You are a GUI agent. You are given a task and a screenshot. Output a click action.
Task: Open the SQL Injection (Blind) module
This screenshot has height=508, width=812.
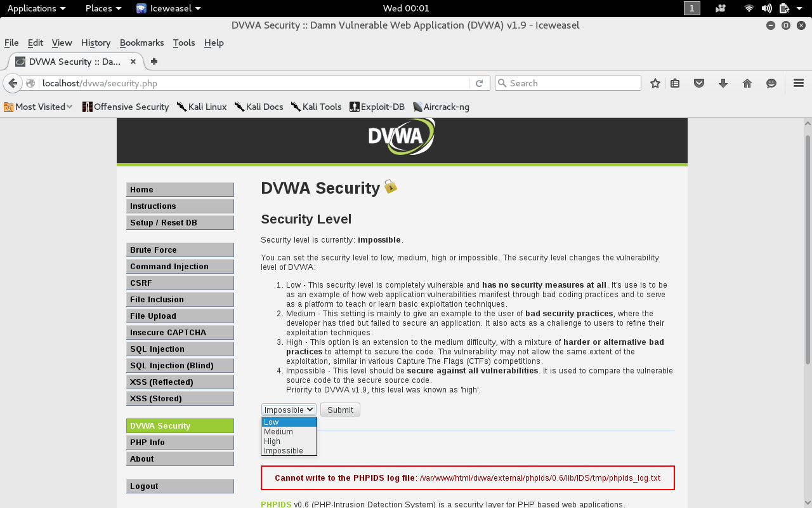pos(180,366)
